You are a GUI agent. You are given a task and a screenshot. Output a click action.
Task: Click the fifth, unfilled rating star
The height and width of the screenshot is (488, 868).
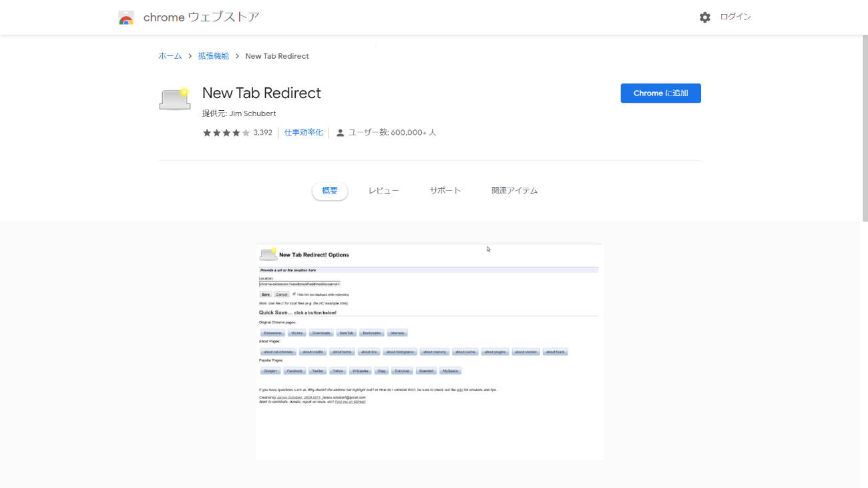[x=244, y=132]
